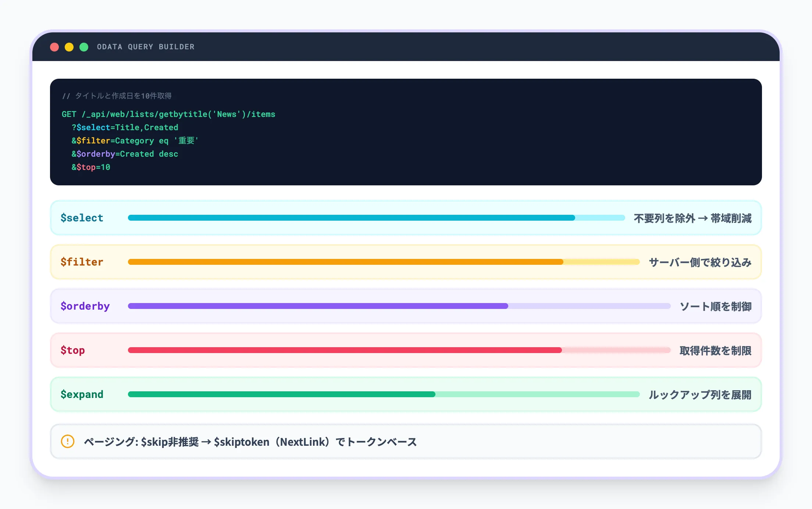Click the '不要列を除外 → 帯域削減' description text
Image resolution: width=812 pixels, height=509 pixels.
click(692, 218)
